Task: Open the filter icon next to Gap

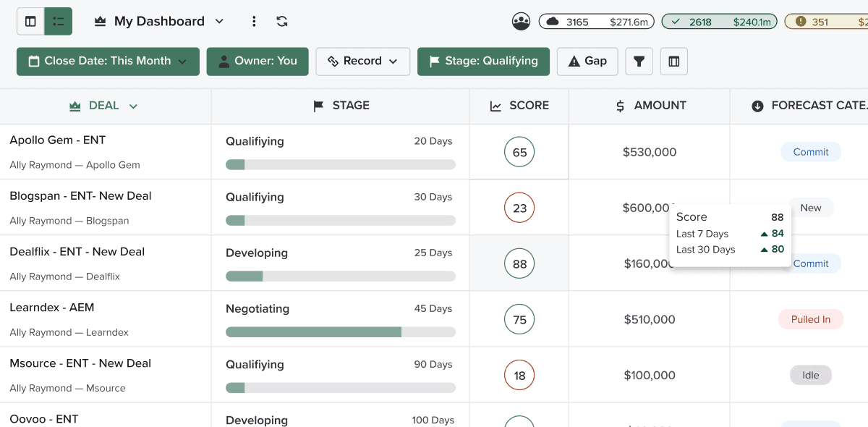Action: tap(639, 61)
